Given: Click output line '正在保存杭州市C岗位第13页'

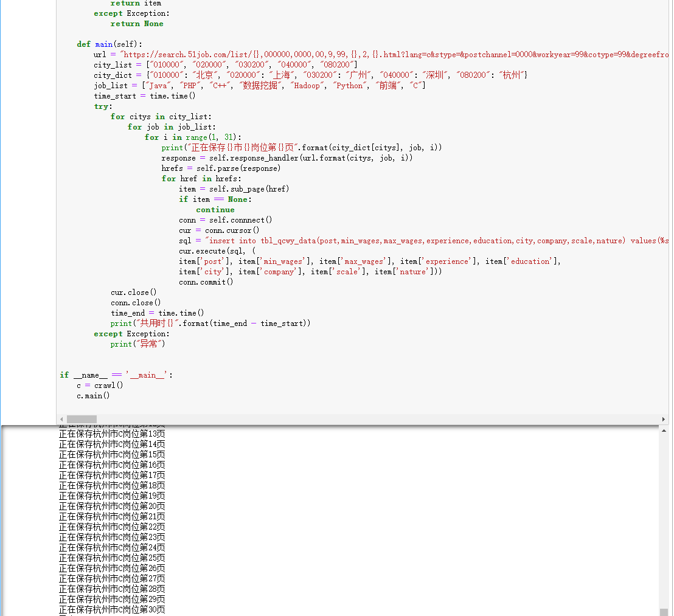Looking at the screenshot, I should (x=112, y=434).
